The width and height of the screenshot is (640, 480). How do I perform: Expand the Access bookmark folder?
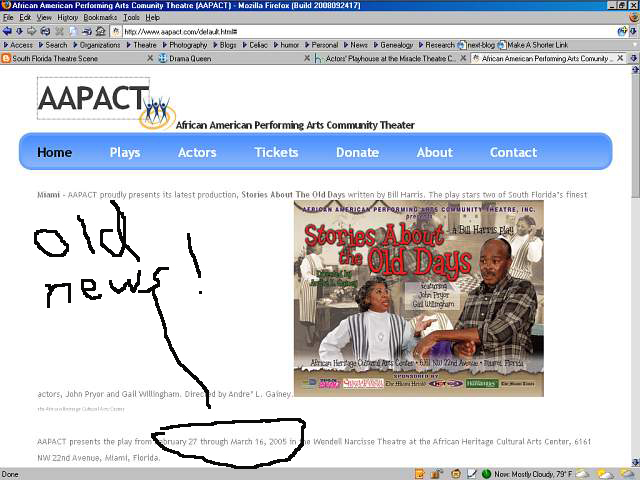tap(18, 45)
